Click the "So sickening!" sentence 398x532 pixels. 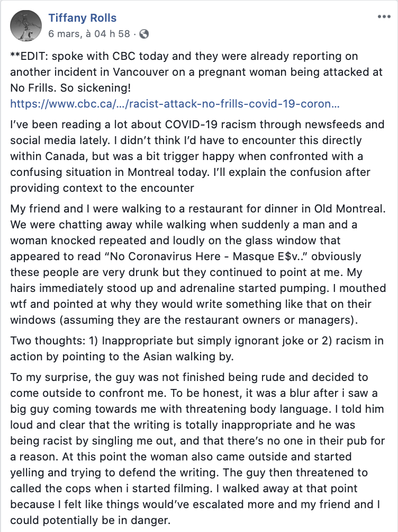tap(95, 88)
